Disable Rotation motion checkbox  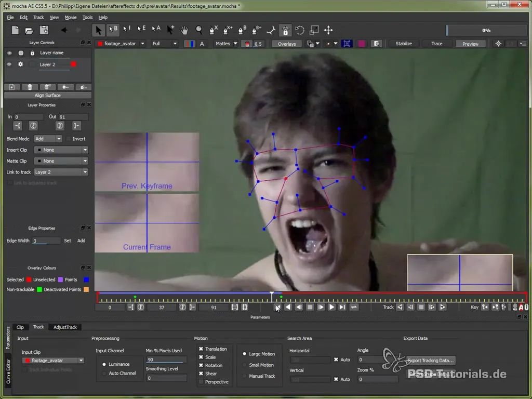click(201, 365)
